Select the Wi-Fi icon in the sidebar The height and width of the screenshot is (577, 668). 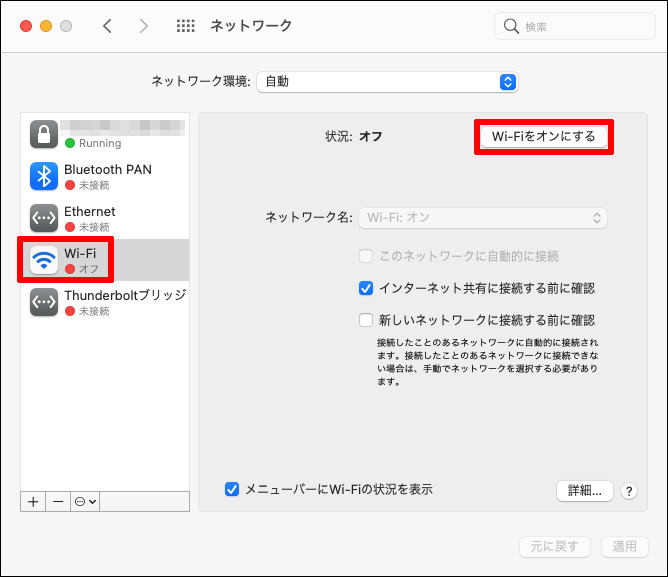(44, 260)
